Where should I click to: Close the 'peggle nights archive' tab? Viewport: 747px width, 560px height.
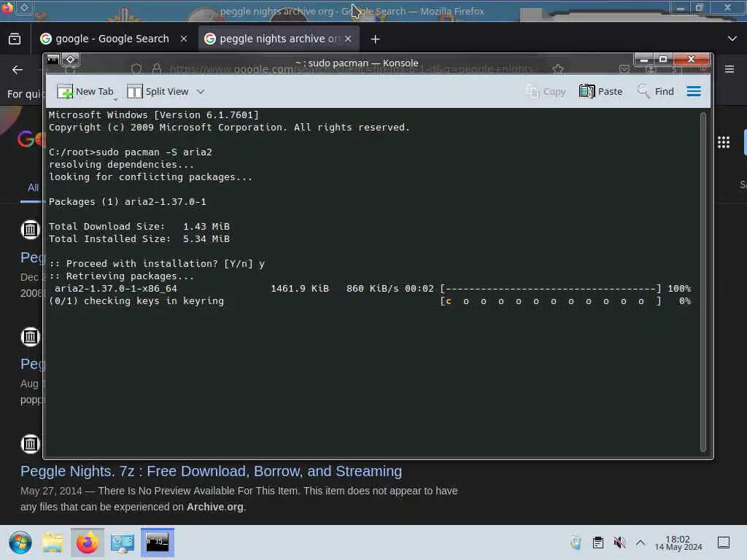tap(348, 39)
